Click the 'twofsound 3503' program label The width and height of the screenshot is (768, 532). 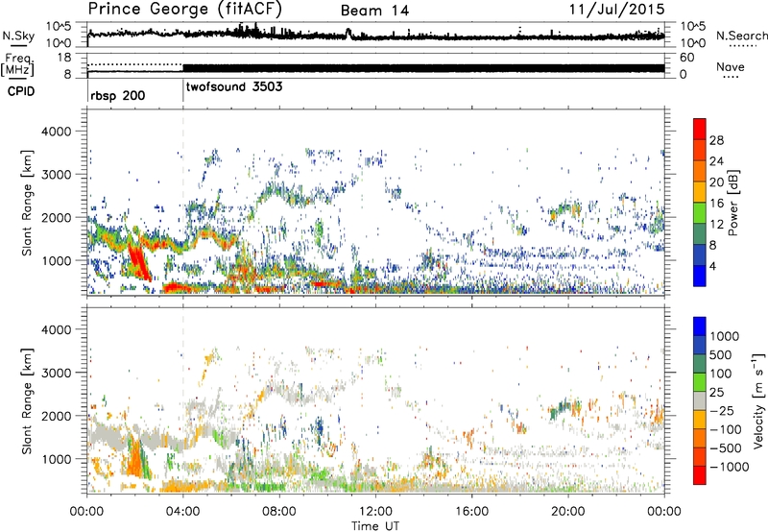click(x=234, y=86)
